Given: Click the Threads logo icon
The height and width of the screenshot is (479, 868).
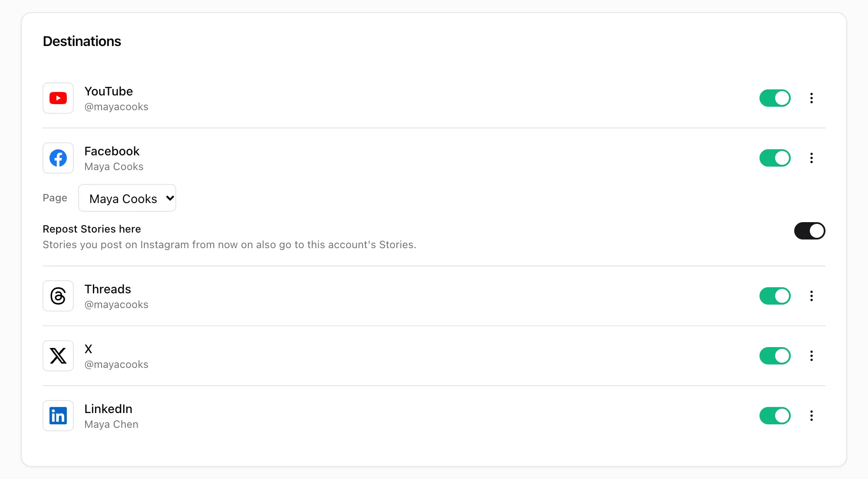Looking at the screenshot, I should point(58,296).
